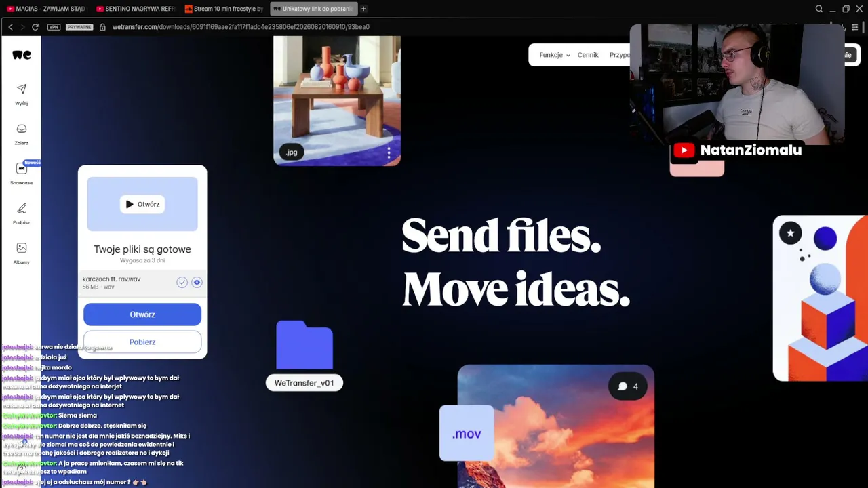Click the blue Otwórz button
Screen dimensions: 868x488
click(142, 314)
